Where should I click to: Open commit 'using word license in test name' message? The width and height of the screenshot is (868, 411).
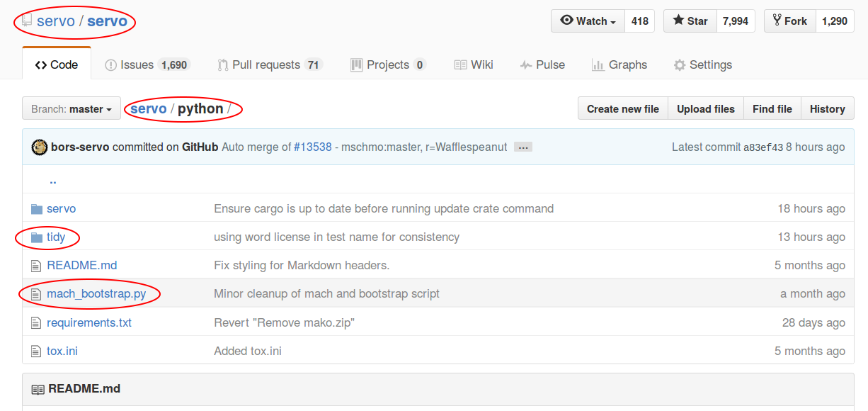[337, 237]
